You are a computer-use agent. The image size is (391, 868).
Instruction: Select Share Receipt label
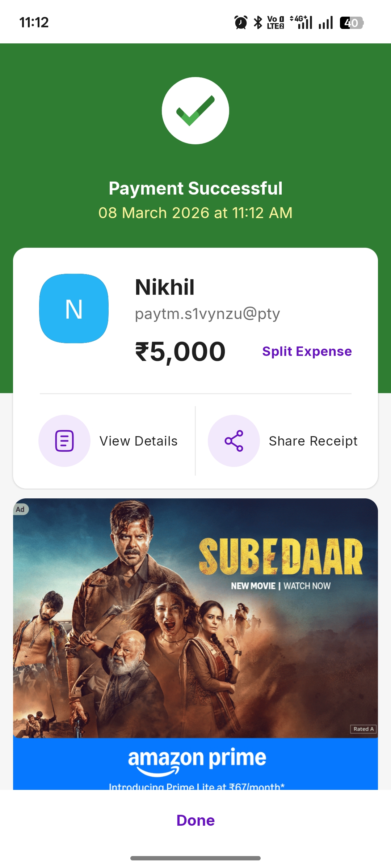point(313,441)
